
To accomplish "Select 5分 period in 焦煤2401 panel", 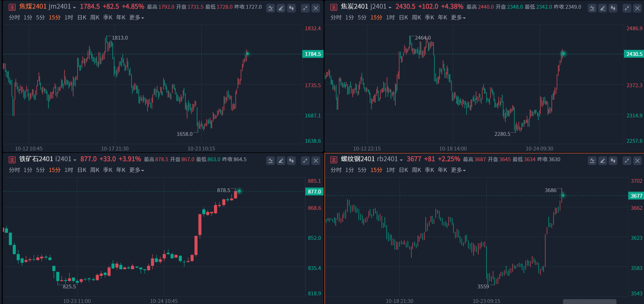I will (x=40, y=17).
